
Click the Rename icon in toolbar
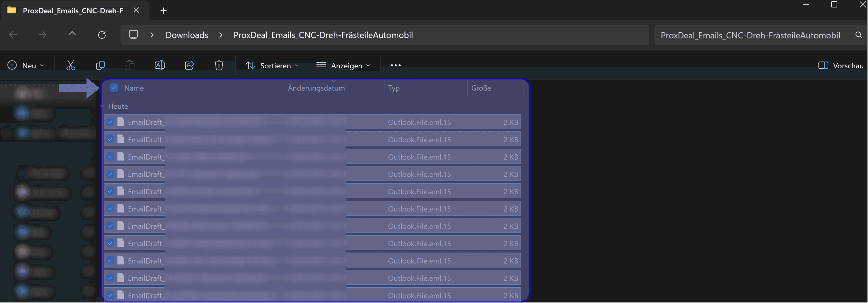click(159, 65)
